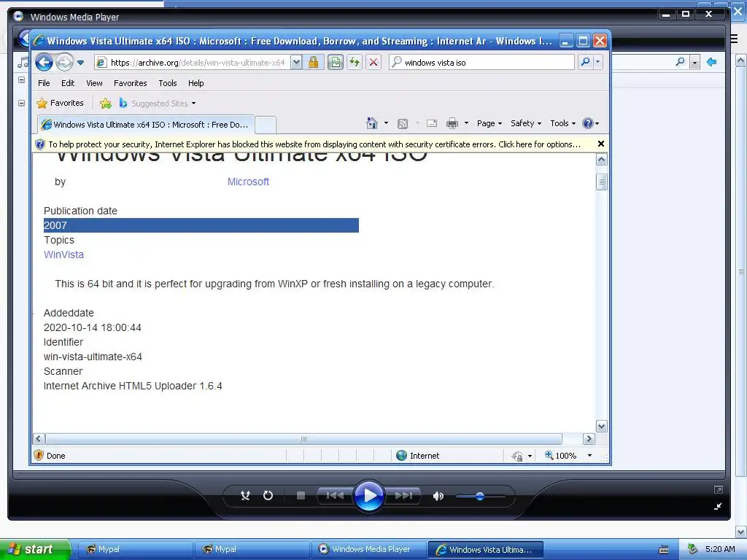Open the WinVista topic link
This screenshot has width=747, height=560.
pyautogui.click(x=64, y=254)
